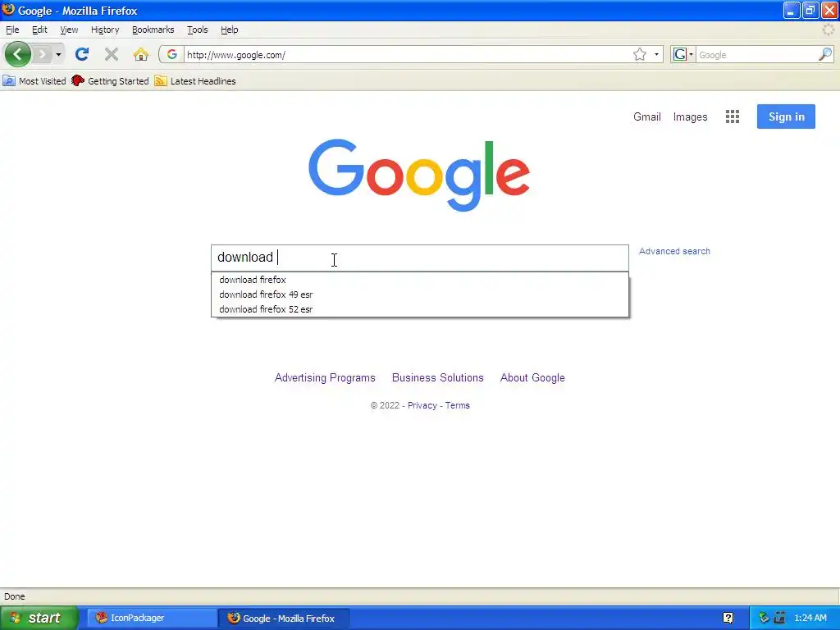The height and width of the screenshot is (630, 840).
Task: Open the recent pages history dropdown arrow
Action: point(58,54)
